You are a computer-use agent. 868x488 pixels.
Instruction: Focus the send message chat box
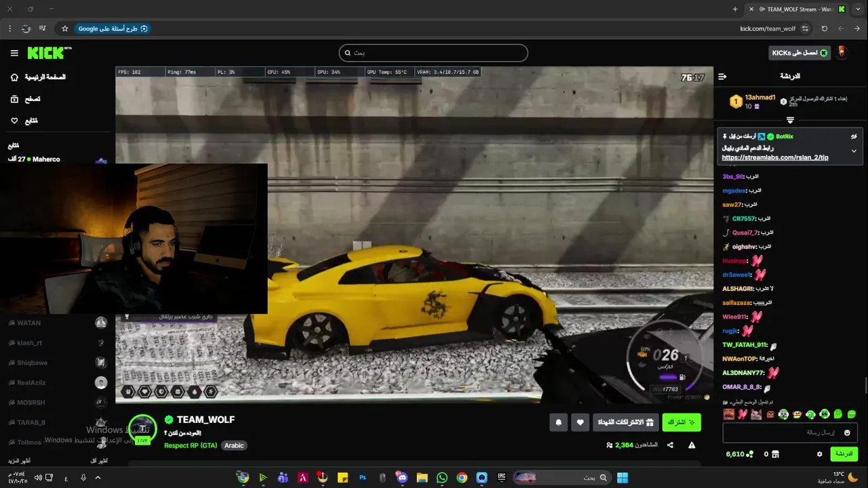pyautogui.click(x=790, y=432)
